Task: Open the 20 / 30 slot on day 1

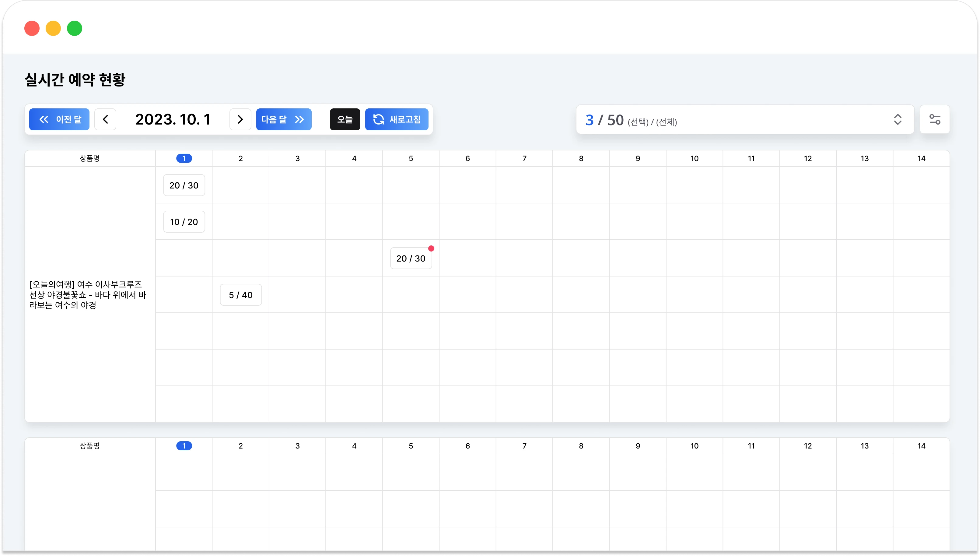Action: (184, 185)
